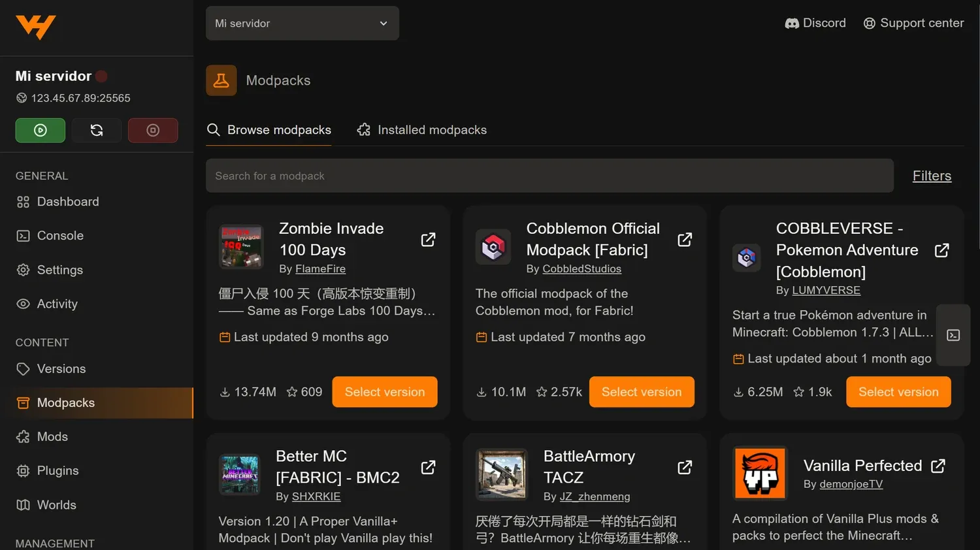
Task: Click the Cobblemon Official Modpack thumbnail
Action: pyautogui.click(x=493, y=247)
